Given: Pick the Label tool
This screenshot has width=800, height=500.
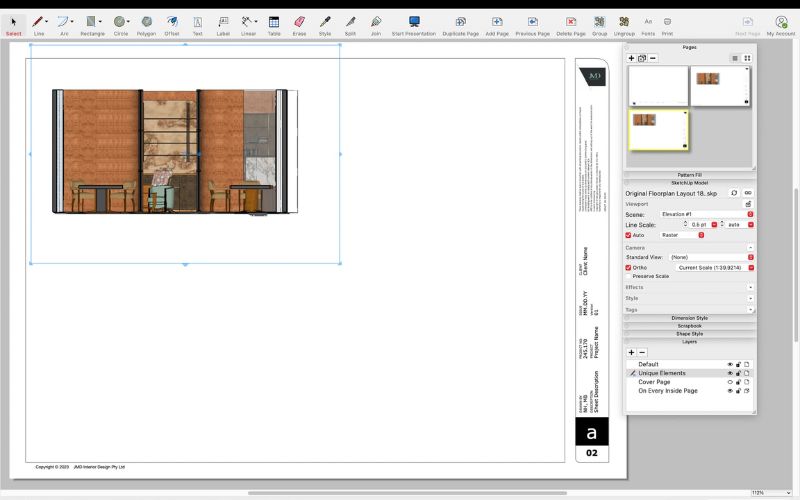Looking at the screenshot, I should pyautogui.click(x=223, y=25).
